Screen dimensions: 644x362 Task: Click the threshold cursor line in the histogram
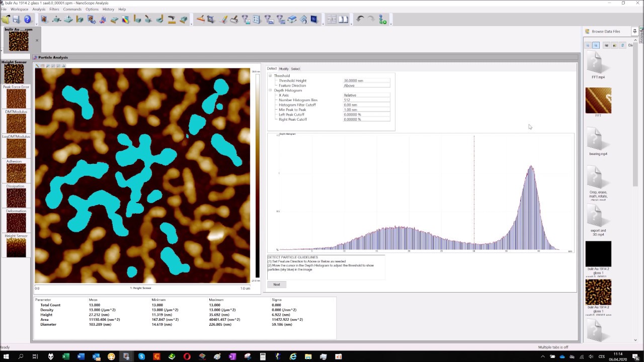474,193
